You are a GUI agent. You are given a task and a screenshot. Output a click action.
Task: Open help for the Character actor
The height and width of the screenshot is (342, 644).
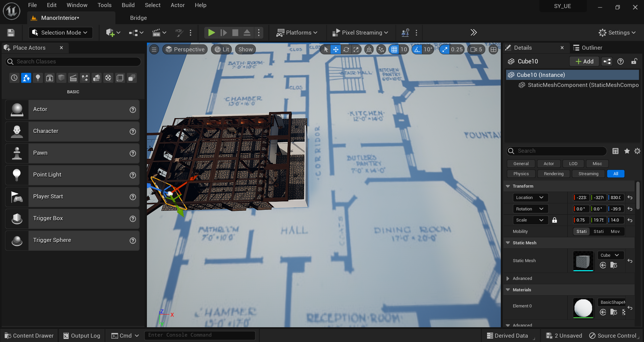[x=133, y=131]
